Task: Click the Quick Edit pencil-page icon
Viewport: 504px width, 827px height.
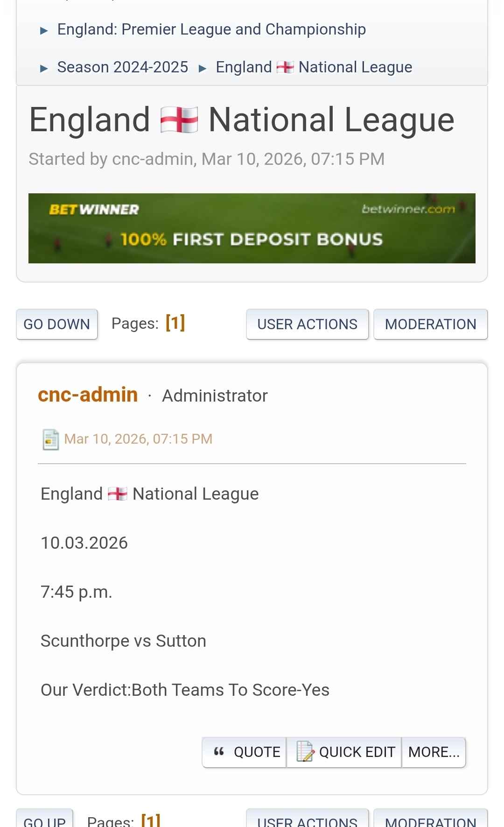Action: tap(305, 751)
